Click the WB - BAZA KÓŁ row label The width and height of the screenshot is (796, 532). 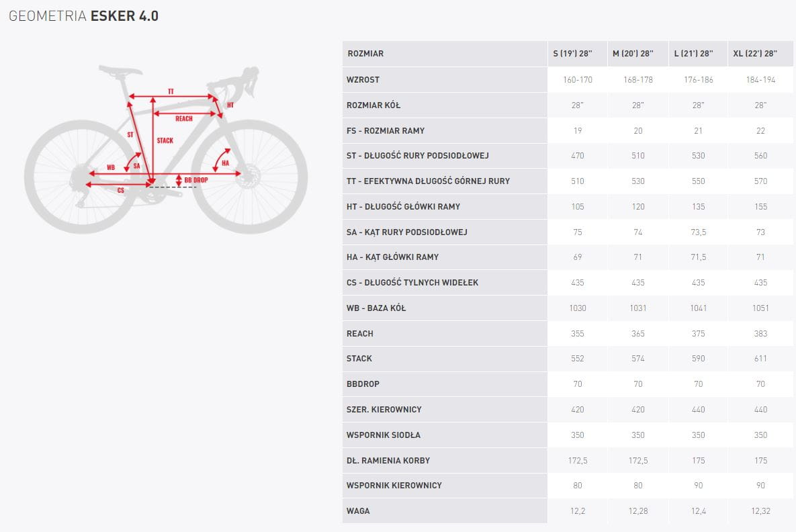point(377,308)
